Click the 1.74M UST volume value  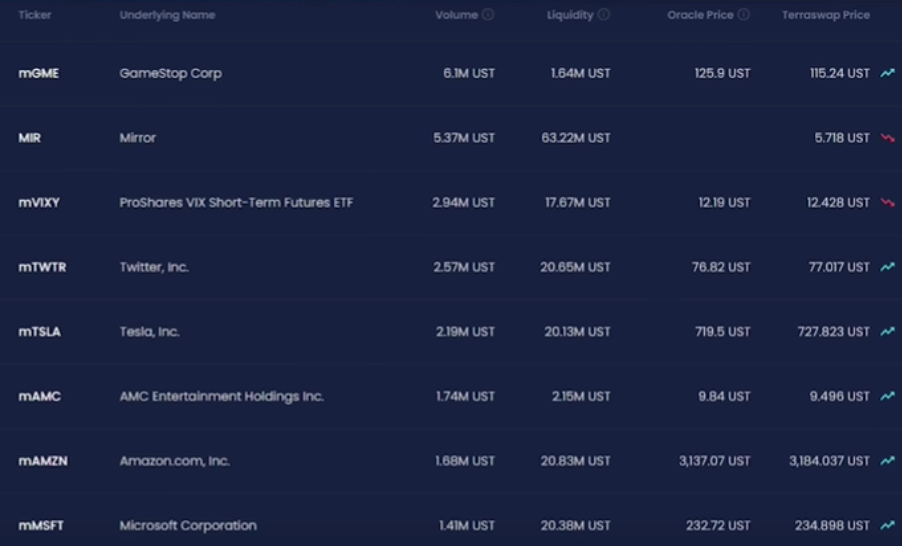[x=465, y=396]
